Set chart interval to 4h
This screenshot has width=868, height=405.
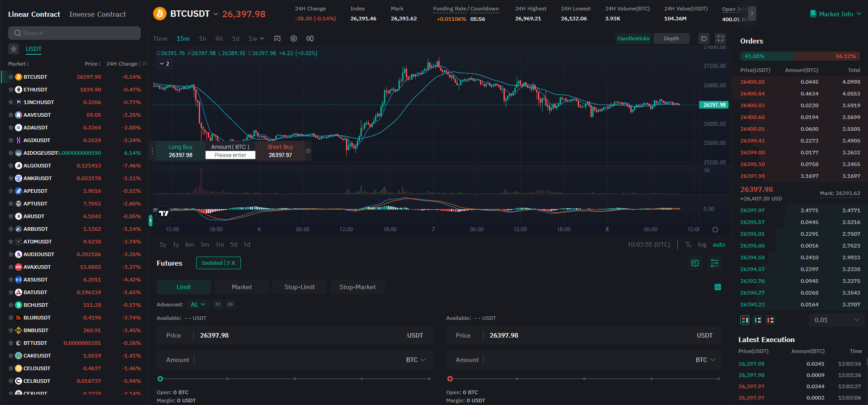pos(219,38)
